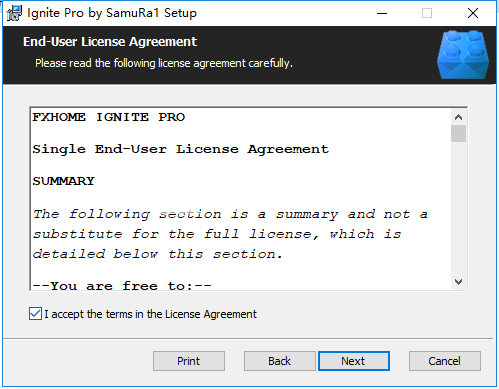This screenshot has width=499, height=389.
Task: Click the license scrollbar up arrow
Action: (x=458, y=117)
